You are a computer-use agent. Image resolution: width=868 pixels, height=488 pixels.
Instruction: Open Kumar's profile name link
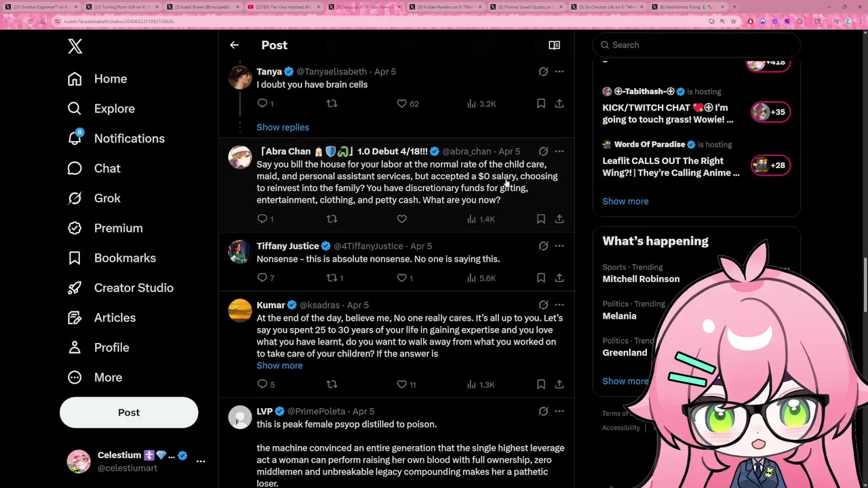pos(271,305)
